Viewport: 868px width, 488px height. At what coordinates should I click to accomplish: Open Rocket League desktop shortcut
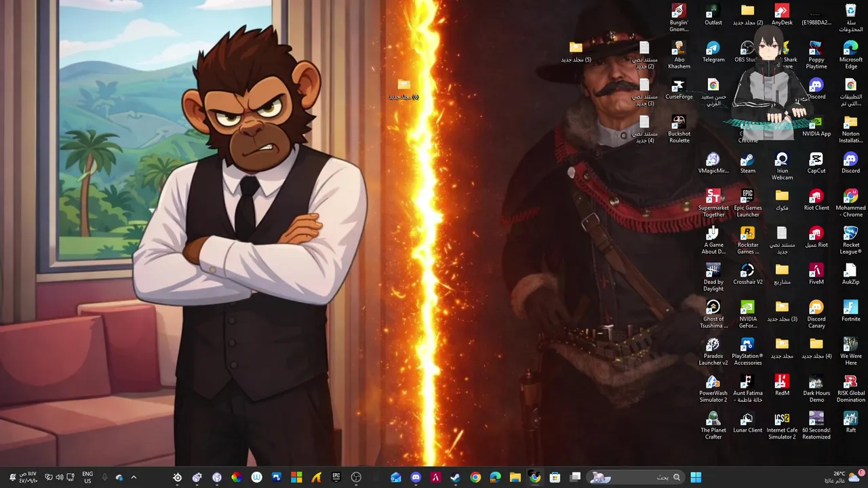click(x=850, y=241)
